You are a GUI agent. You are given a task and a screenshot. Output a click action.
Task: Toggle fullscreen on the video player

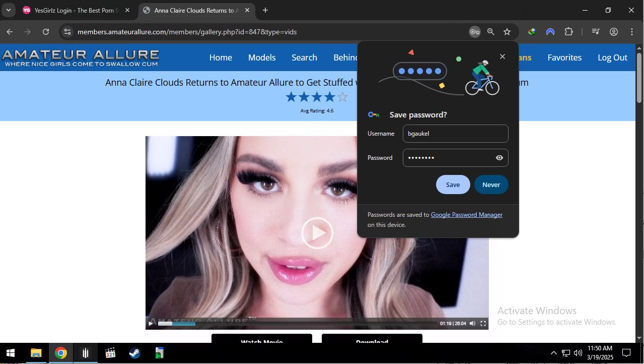tap(483, 324)
